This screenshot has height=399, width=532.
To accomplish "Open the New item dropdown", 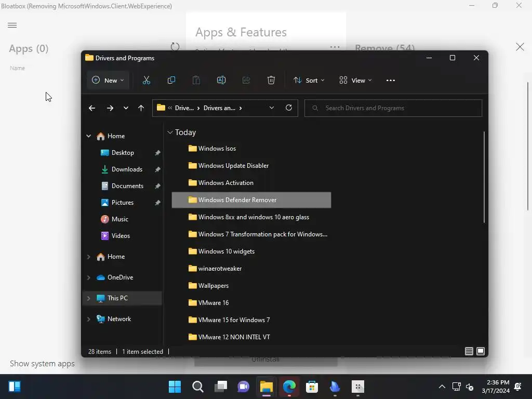I will pyautogui.click(x=108, y=81).
